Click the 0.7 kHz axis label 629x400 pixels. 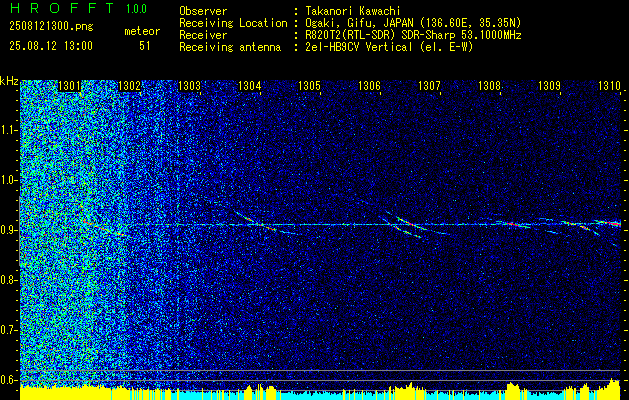point(8,330)
